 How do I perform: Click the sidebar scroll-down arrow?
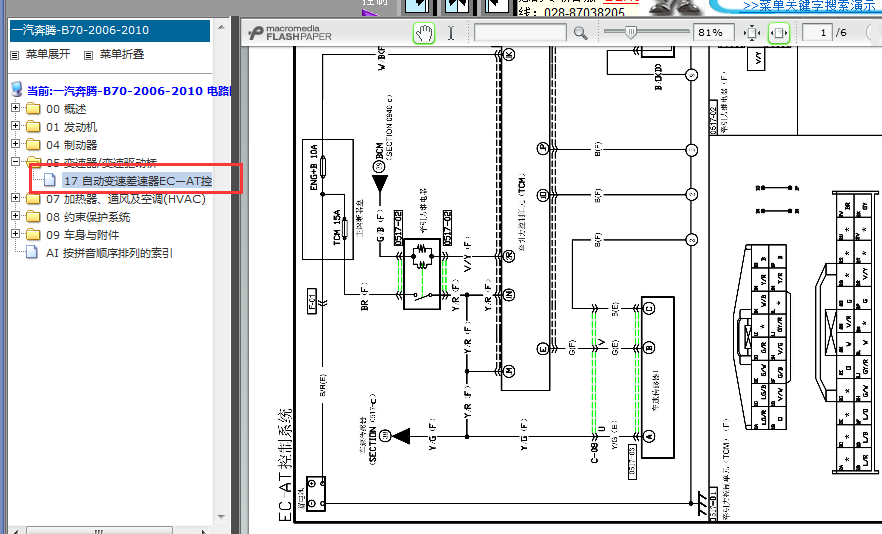click(x=221, y=516)
